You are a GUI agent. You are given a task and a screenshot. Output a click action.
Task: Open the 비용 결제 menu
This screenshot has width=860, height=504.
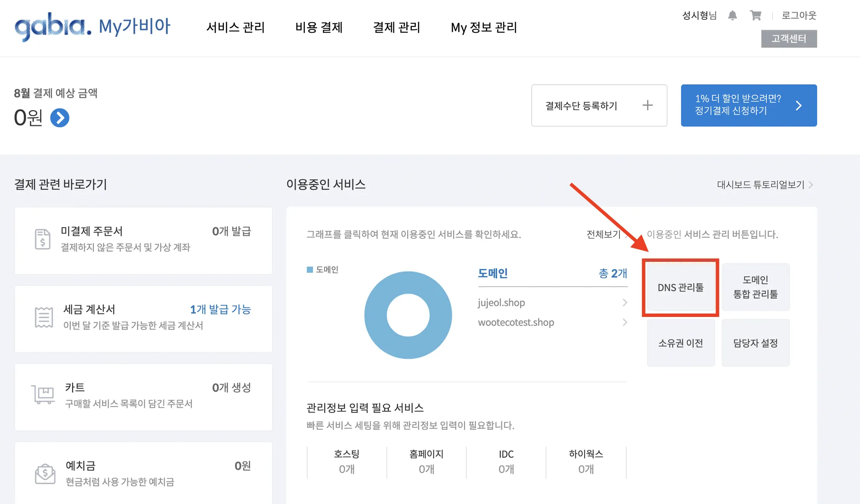pos(319,28)
